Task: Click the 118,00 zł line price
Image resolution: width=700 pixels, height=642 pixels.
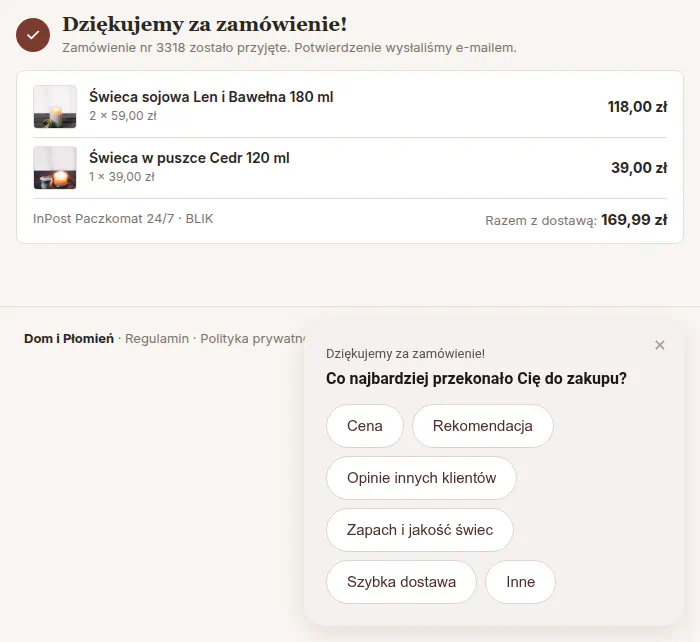Action: [x=637, y=107]
